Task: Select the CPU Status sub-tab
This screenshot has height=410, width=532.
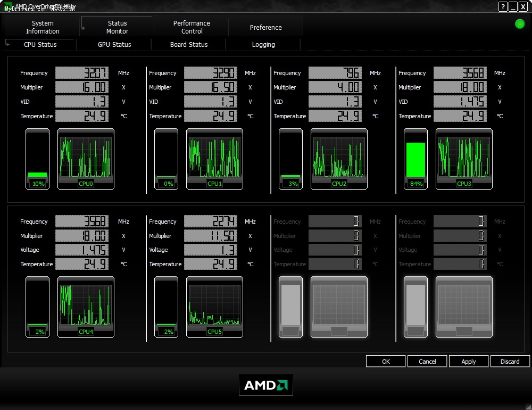Action: pyautogui.click(x=40, y=45)
